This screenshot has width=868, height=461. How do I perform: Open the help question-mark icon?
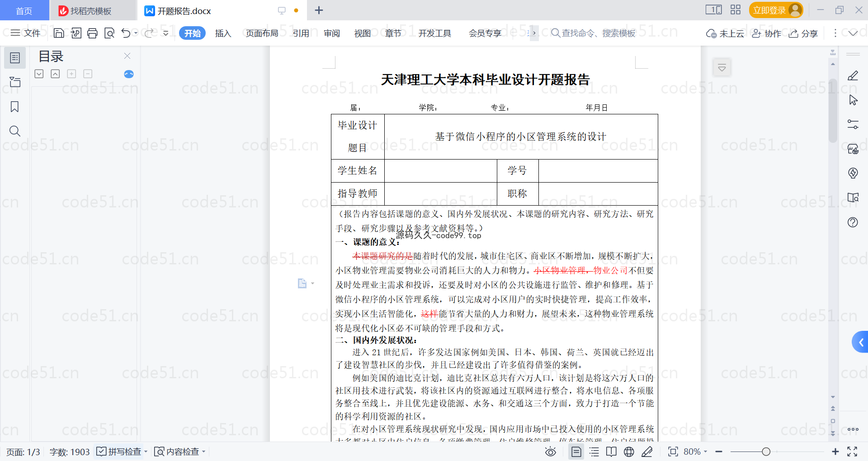(853, 222)
